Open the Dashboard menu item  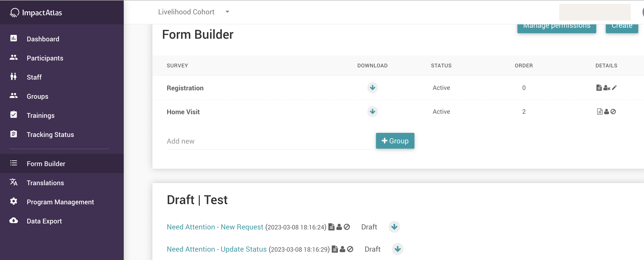43,39
